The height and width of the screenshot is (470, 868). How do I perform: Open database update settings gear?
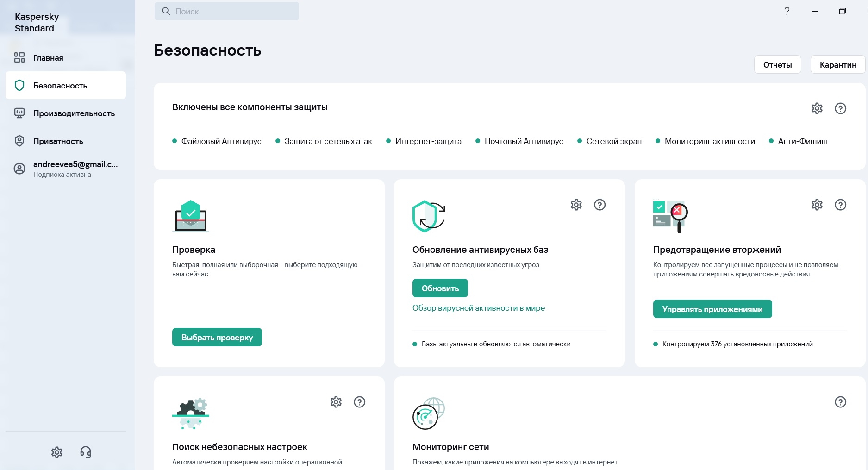point(576,205)
